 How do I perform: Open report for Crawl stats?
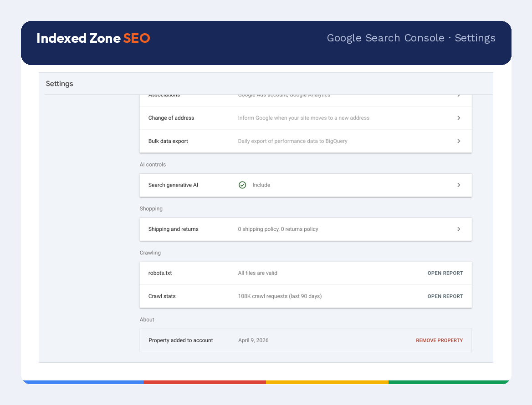coord(445,296)
